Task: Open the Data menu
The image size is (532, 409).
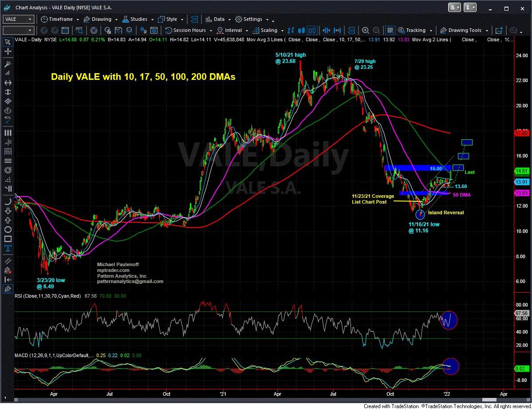Action: click(218, 20)
